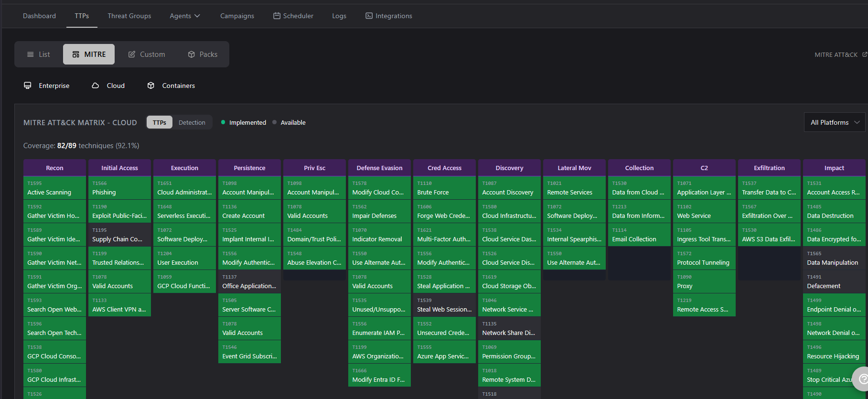Toggle to Detection mode
868x399 pixels.
pos(192,122)
